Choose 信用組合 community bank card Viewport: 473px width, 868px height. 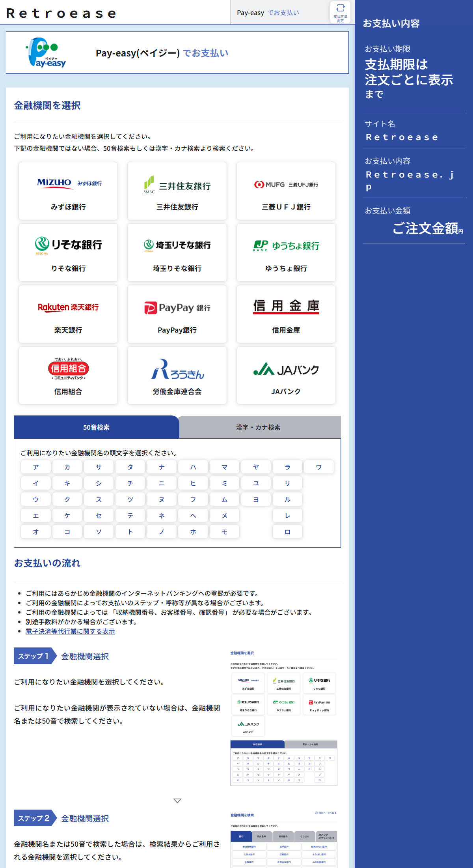pos(68,376)
